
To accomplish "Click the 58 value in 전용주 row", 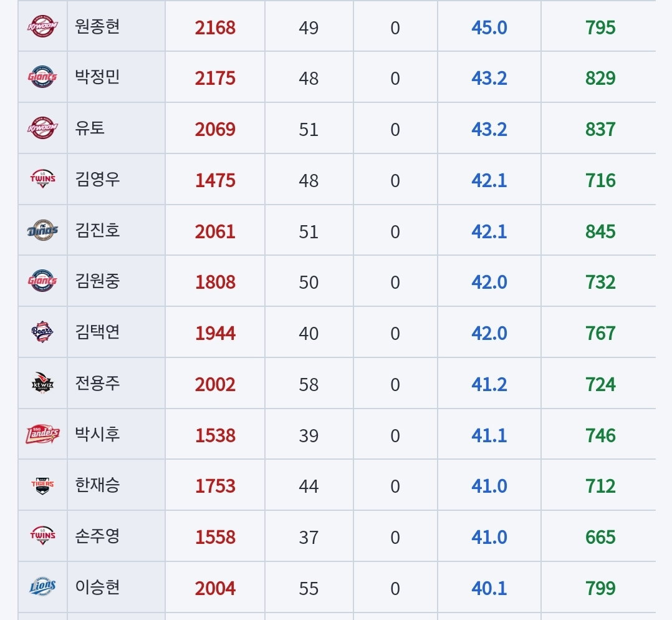I will (309, 385).
